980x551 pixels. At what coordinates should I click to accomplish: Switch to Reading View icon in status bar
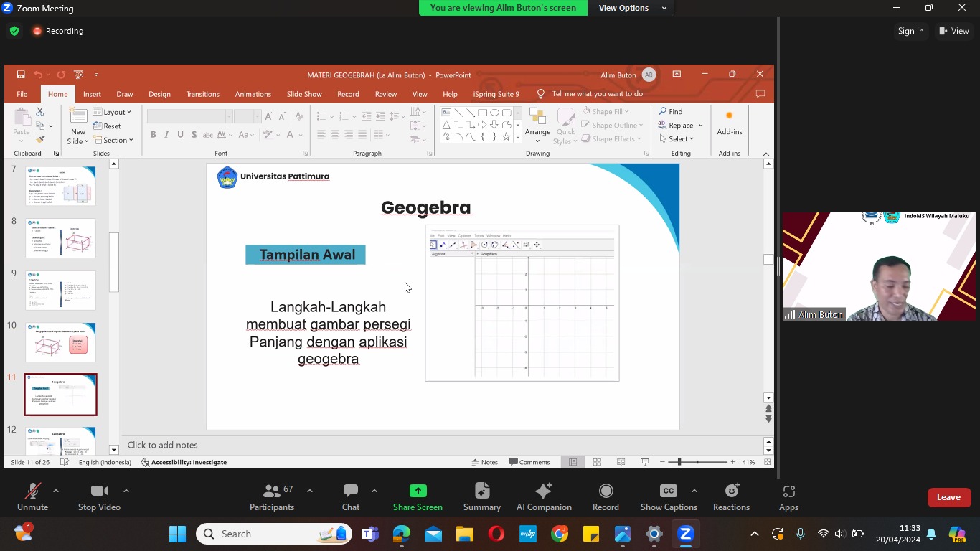point(621,462)
